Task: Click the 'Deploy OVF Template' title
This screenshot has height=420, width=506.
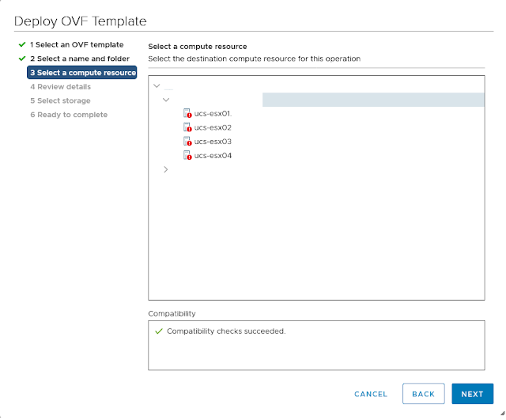Action: tap(81, 21)
